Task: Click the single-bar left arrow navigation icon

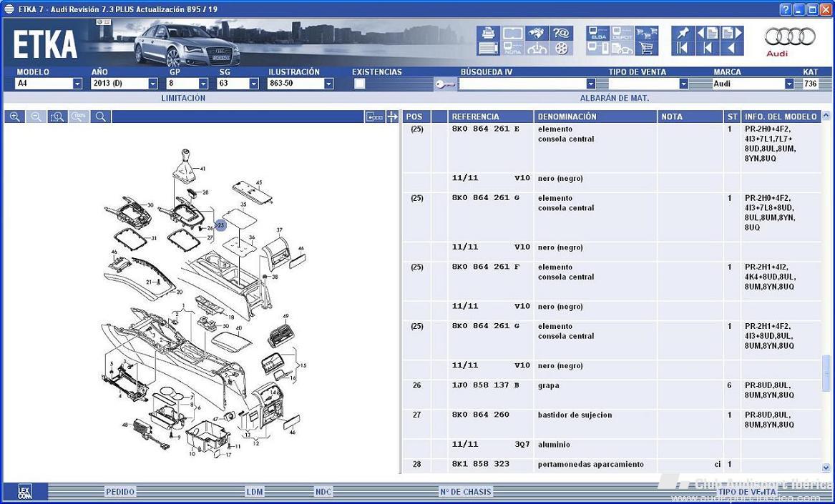Action: pos(707,49)
